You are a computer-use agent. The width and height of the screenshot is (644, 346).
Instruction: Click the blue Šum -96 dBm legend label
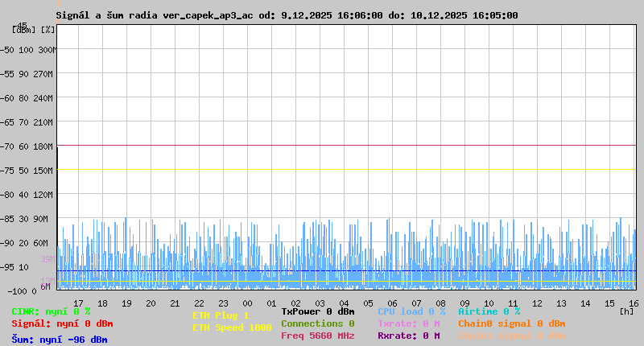pos(59,340)
